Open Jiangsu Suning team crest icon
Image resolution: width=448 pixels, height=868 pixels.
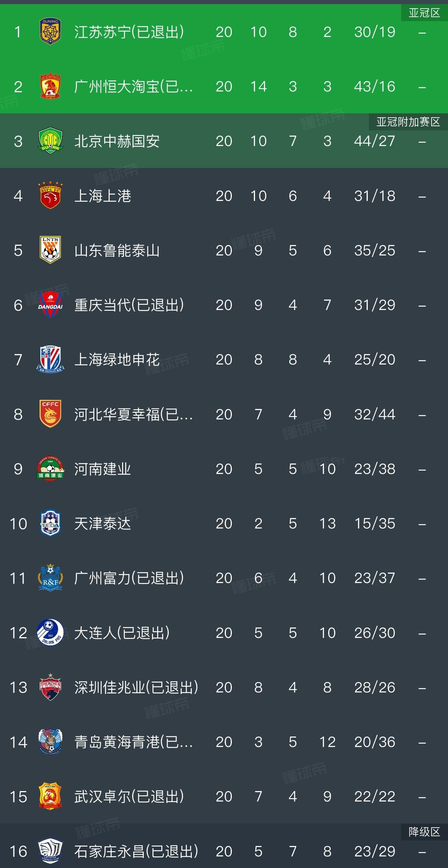pyautogui.click(x=50, y=32)
